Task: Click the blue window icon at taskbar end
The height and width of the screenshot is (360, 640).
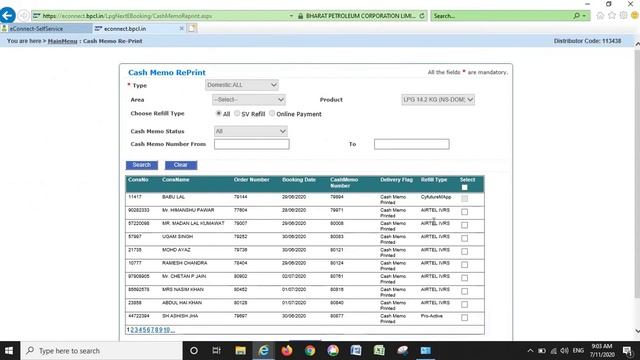Action: click(x=425, y=351)
